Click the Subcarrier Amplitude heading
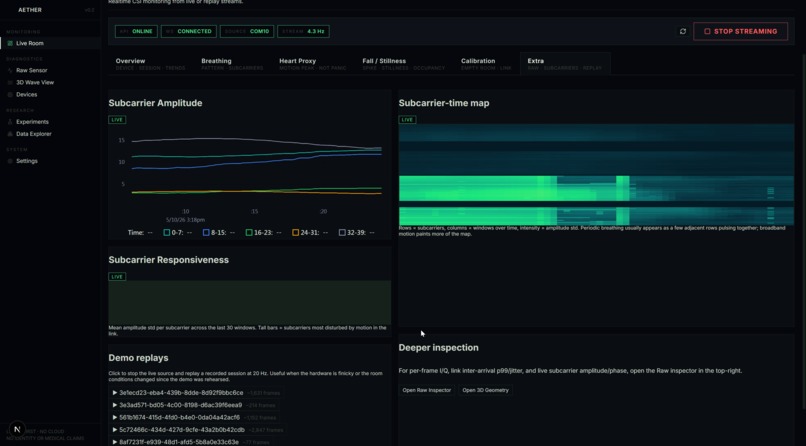The image size is (806, 446). 155,103
